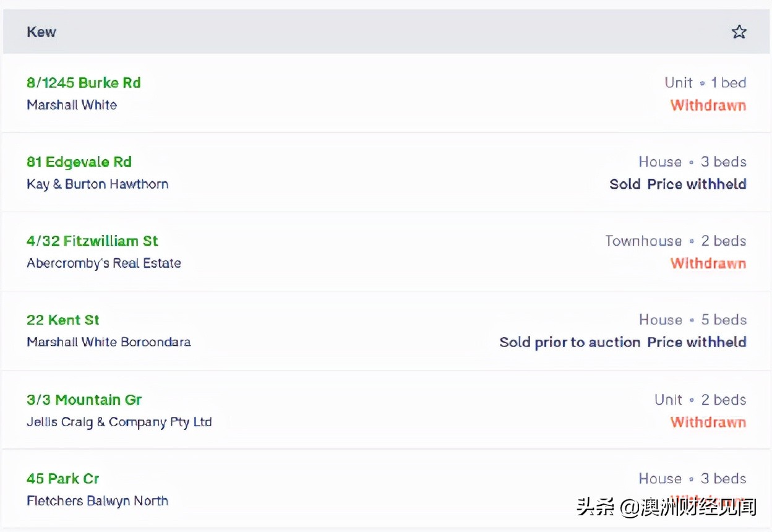
Task: Open the 45 Park Cr listing
Action: pos(63,479)
